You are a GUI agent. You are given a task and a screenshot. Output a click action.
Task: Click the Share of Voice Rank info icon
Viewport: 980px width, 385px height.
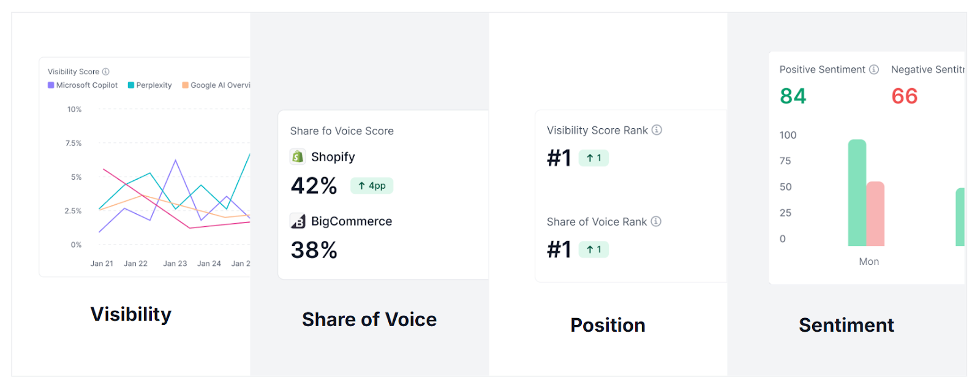656,221
